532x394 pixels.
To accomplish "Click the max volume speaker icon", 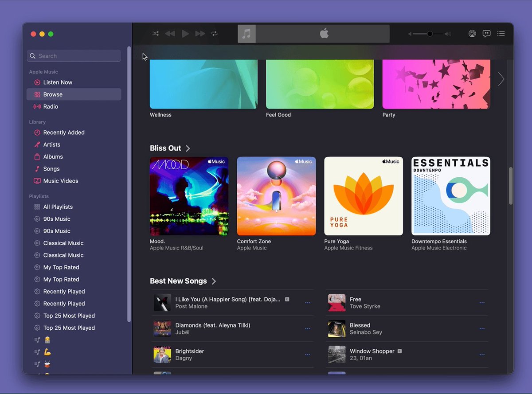I will point(448,34).
